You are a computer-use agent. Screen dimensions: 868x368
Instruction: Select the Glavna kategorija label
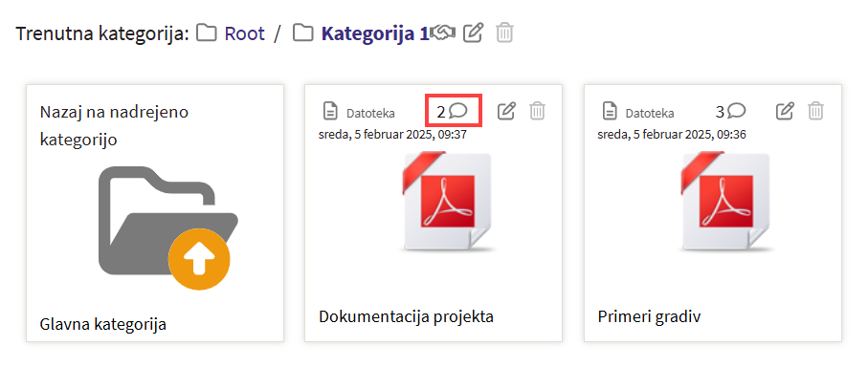point(103,324)
